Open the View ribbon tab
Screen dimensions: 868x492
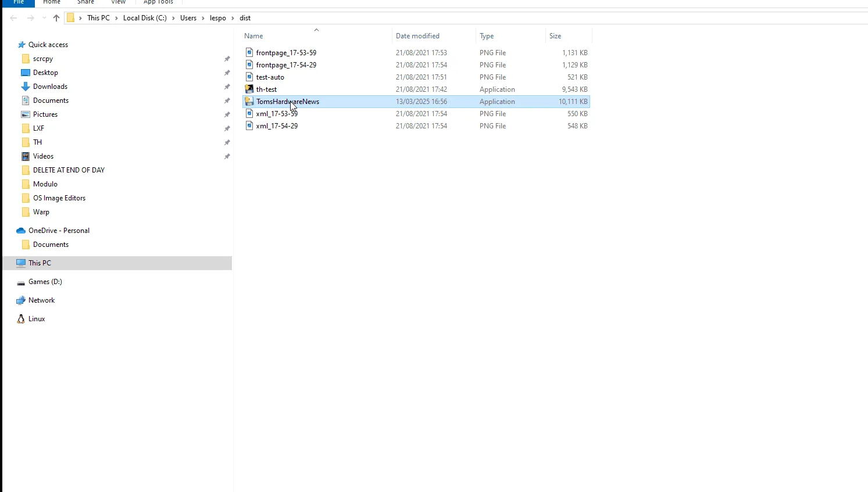point(119,2)
